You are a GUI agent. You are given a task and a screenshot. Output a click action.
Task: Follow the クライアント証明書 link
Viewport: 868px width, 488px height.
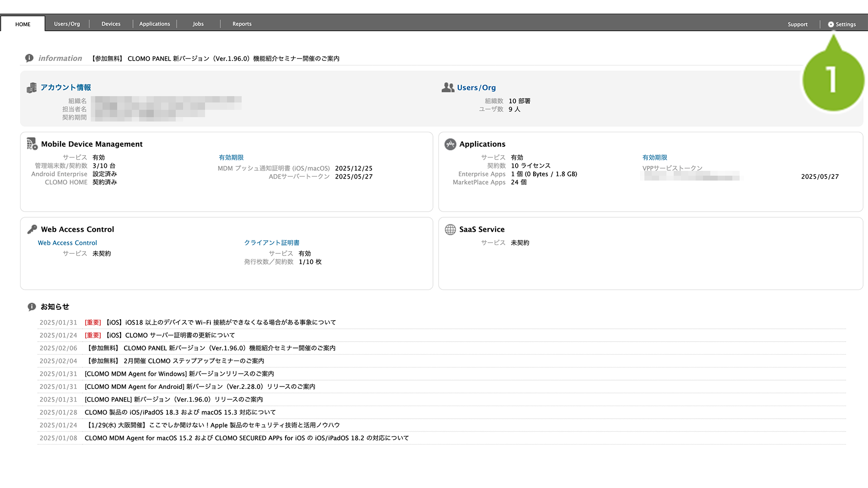pos(271,243)
